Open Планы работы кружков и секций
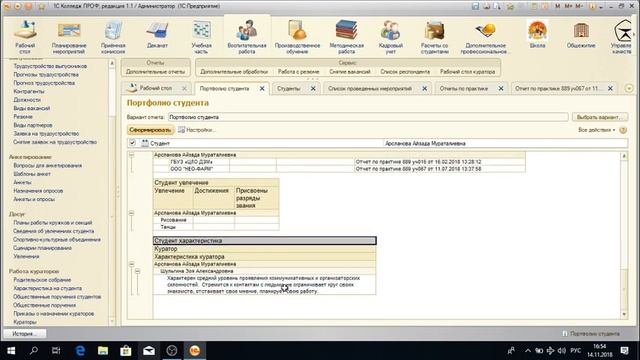 [x=53, y=222]
